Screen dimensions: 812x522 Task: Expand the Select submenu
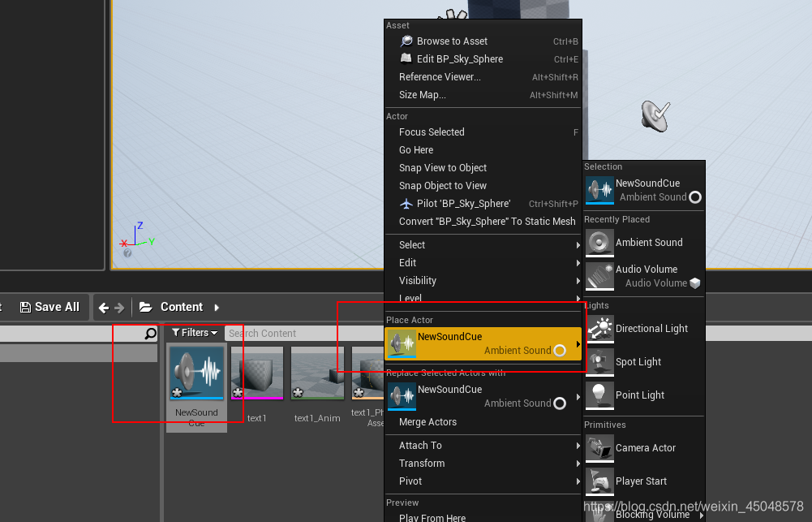[x=483, y=244]
